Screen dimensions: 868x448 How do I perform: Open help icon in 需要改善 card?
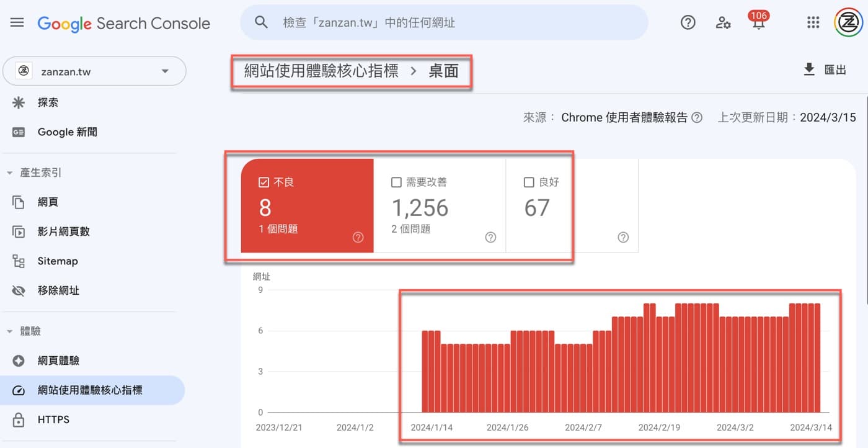pyautogui.click(x=490, y=237)
